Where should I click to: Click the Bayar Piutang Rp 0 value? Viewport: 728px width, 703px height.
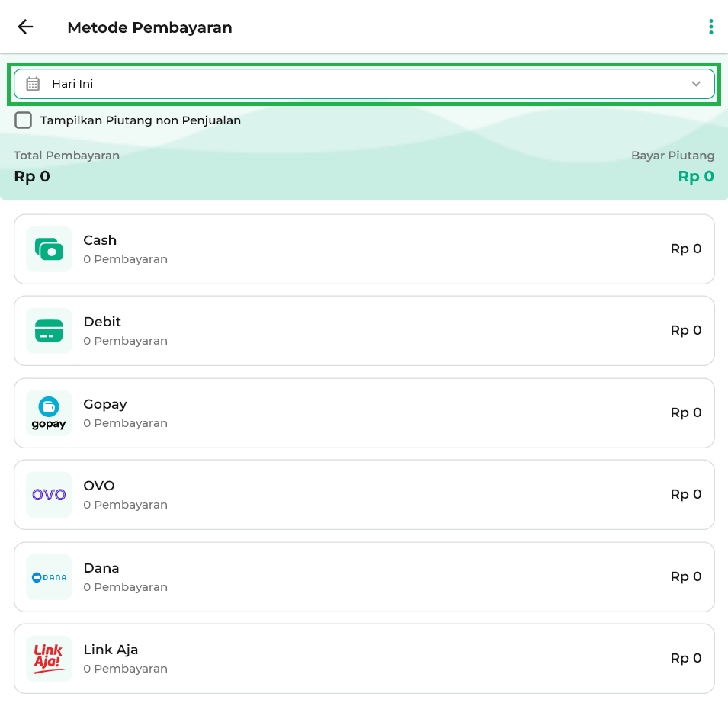pos(695,177)
